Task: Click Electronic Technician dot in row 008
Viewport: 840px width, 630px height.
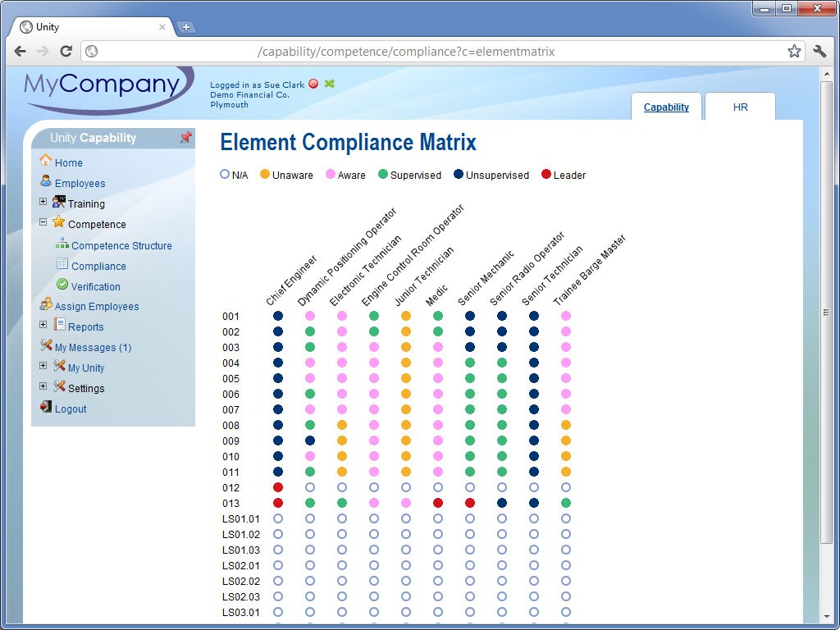Action: coord(342,426)
